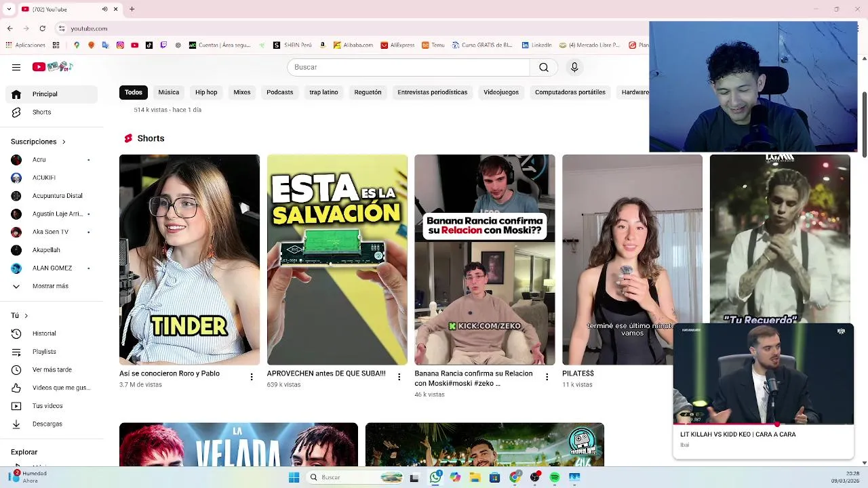Screen dimensions: 868x488
Task: Start voice search with the microphone icon
Action: (x=574, y=67)
